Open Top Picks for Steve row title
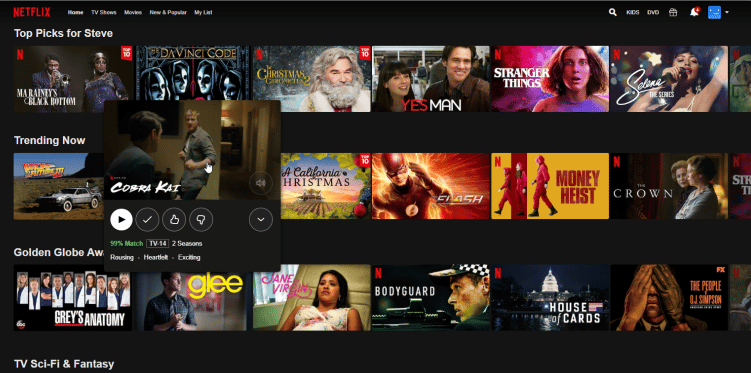Screen dimensions: 751x373 pyautogui.click(x=63, y=34)
